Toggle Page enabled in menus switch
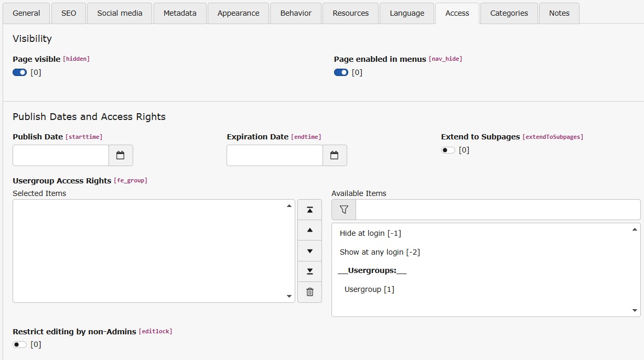The image size is (644, 360). (x=341, y=72)
